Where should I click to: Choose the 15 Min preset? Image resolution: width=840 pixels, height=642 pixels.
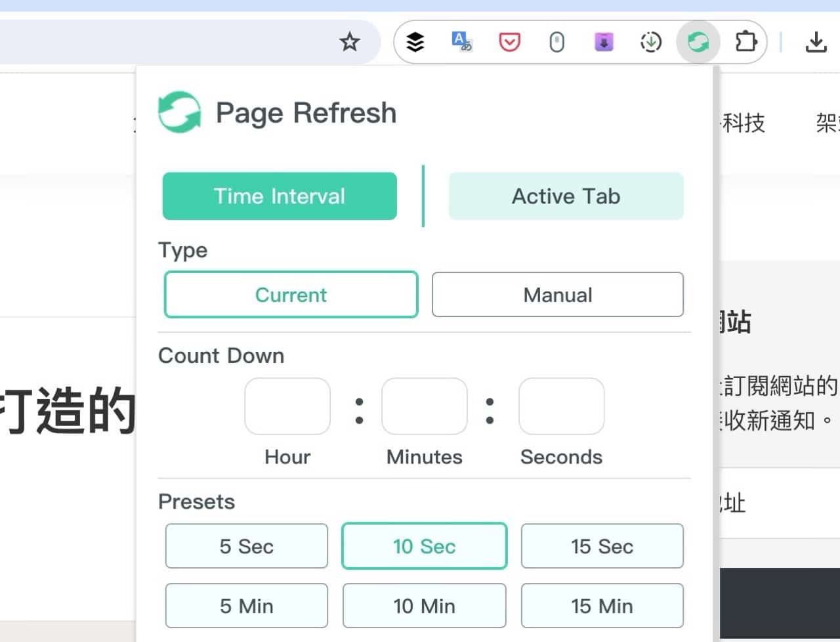pos(602,605)
